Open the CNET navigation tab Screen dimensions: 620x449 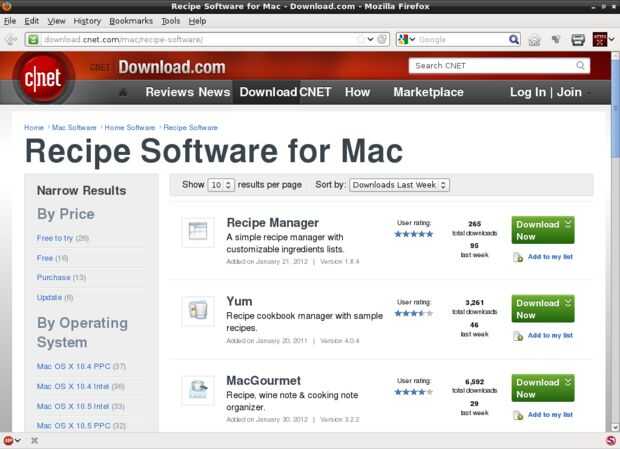[x=315, y=92]
